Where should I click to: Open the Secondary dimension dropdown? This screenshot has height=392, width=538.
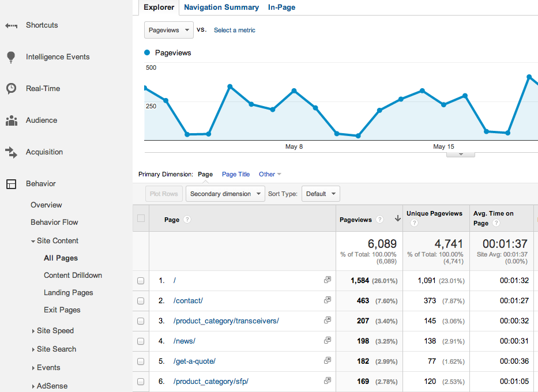point(225,194)
